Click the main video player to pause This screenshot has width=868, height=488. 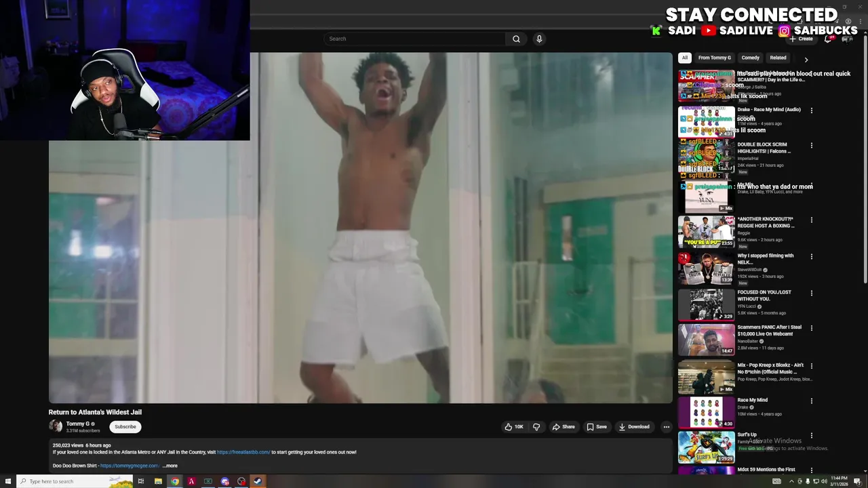(360, 228)
